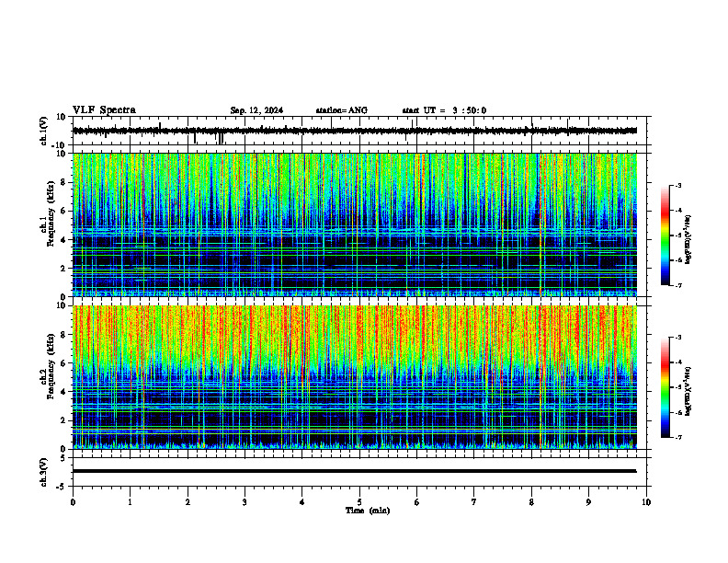Click time axis tick label "4"
Image resolution: width=728 pixels, height=563 pixels.
click(302, 502)
